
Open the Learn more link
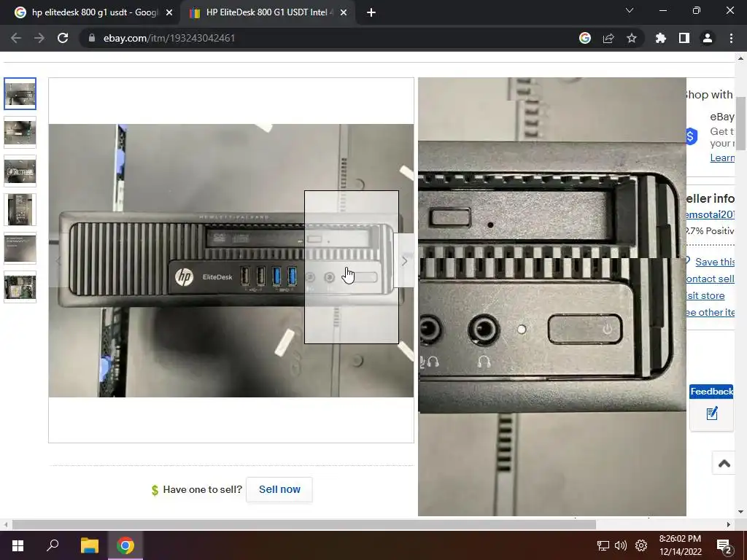pos(721,157)
